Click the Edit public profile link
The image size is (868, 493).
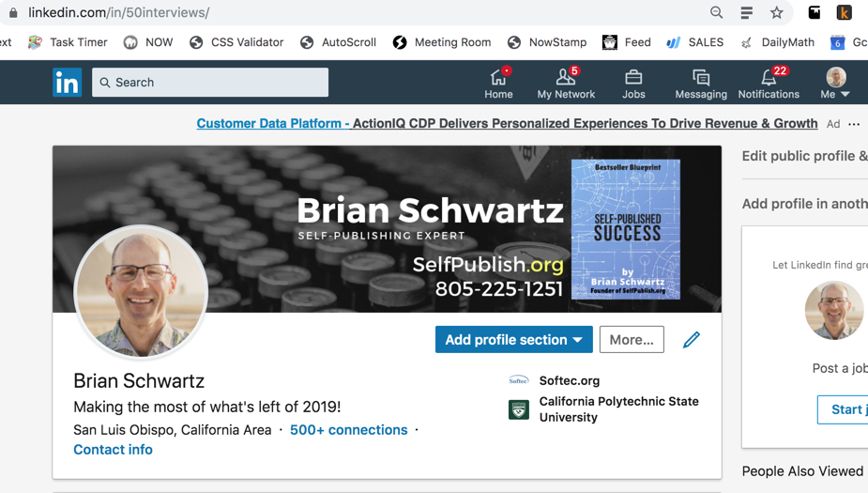pos(804,156)
